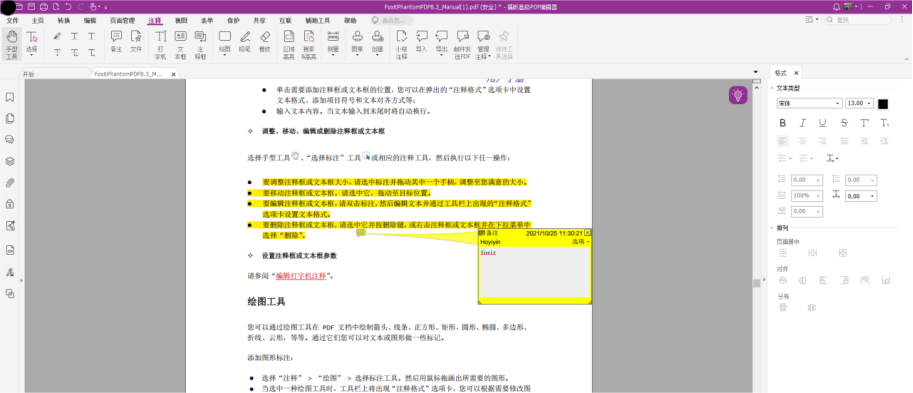Screen dimensions: 913x393
Task: Switch to the 视图 ribbon tab
Action: click(181, 20)
